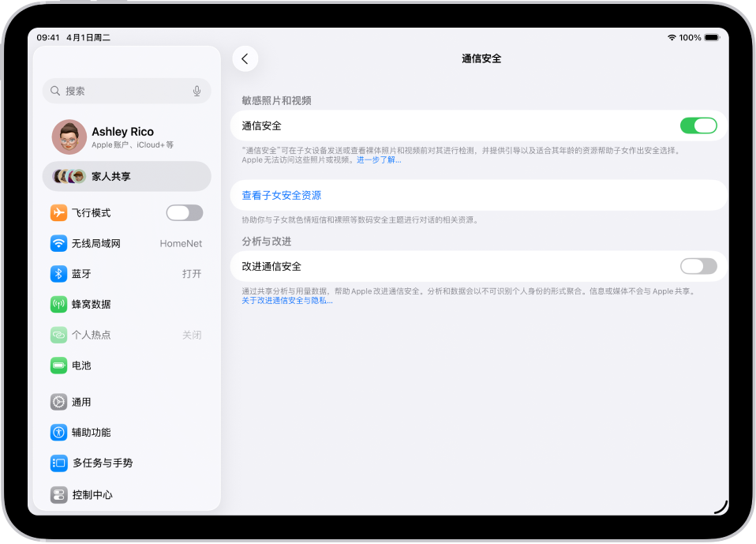
Task: Select the Wi-Fi icon in the sidebar
Action: [x=58, y=243]
